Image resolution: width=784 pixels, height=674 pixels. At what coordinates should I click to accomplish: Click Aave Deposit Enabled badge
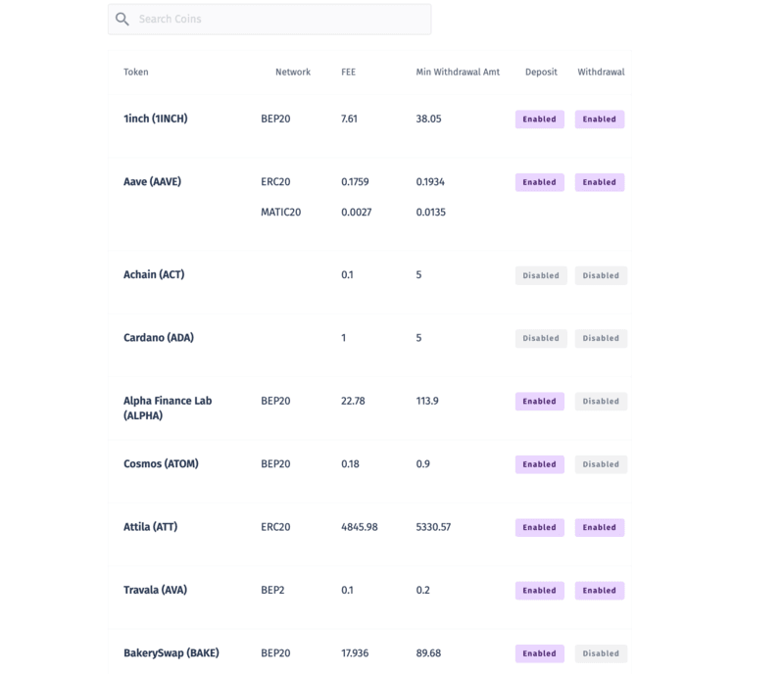point(540,182)
